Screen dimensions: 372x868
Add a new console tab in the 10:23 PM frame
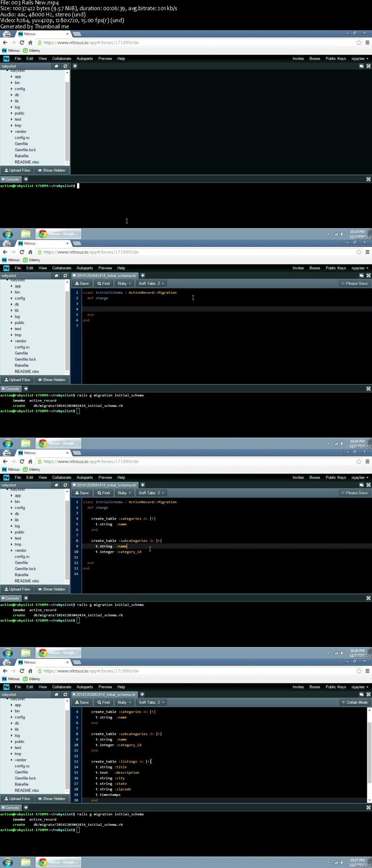26,179
